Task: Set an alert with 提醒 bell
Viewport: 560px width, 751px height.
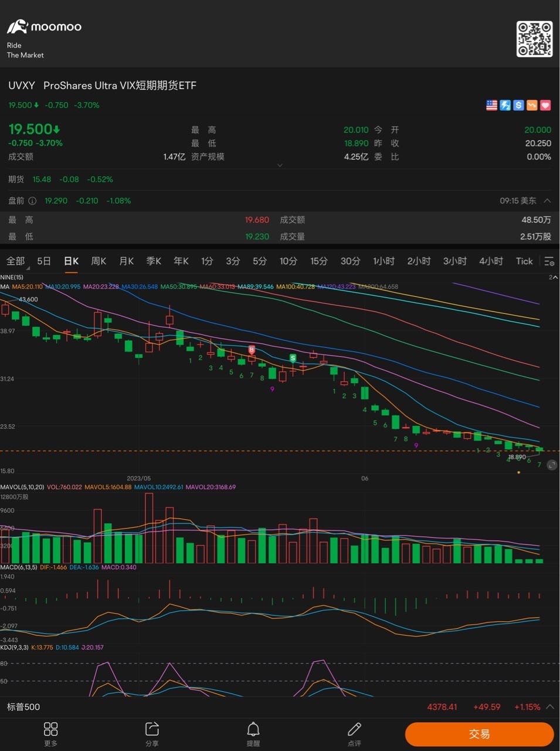Action: pyautogui.click(x=253, y=733)
